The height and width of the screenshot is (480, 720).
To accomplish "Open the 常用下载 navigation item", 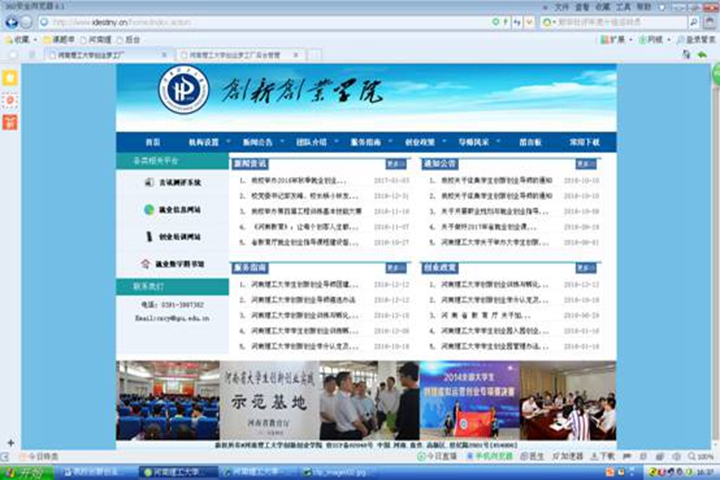I will 584,143.
